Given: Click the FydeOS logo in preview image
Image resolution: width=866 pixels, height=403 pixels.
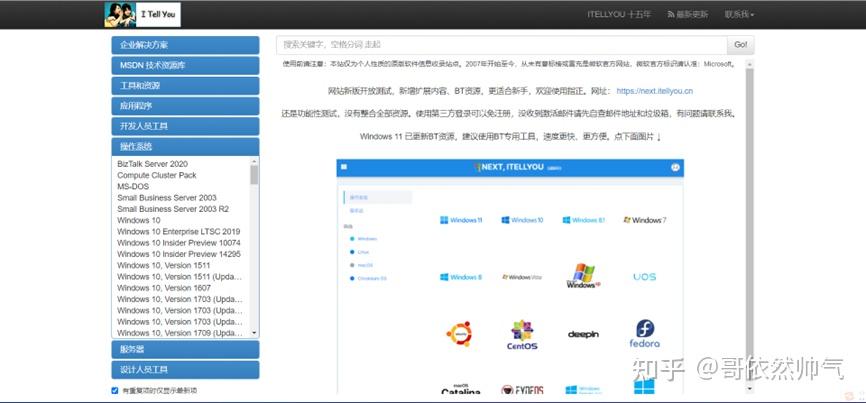Looking at the screenshot, I should coord(522,390).
